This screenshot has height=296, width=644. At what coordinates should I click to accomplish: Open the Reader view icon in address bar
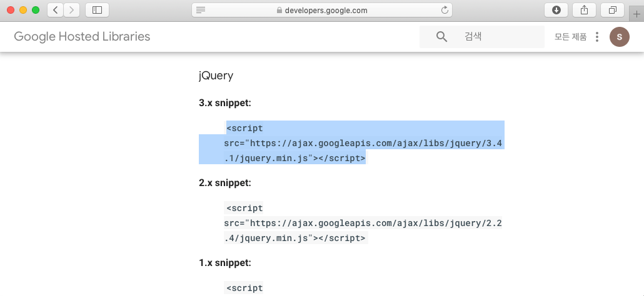(x=201, y=10)
